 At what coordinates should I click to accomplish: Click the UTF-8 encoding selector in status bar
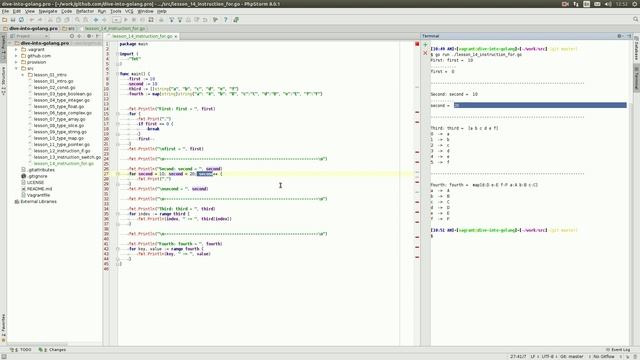tap(547, 356)
